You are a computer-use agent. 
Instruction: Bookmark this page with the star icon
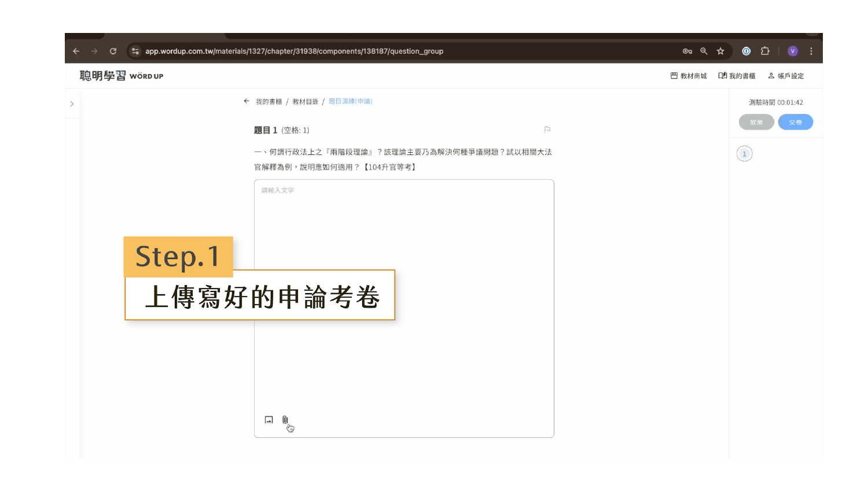pos(720,51)
